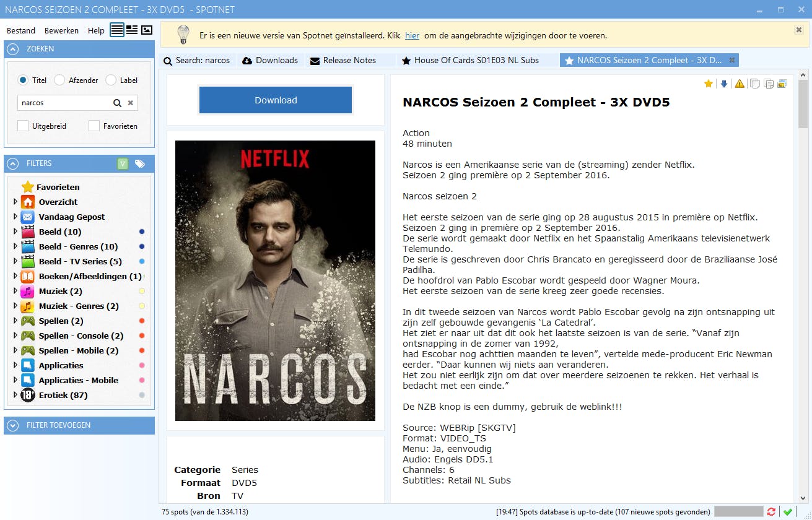Viewport: 812px width, 520px height.
Task: Click the green filter funnel icon
Action: 123,163
